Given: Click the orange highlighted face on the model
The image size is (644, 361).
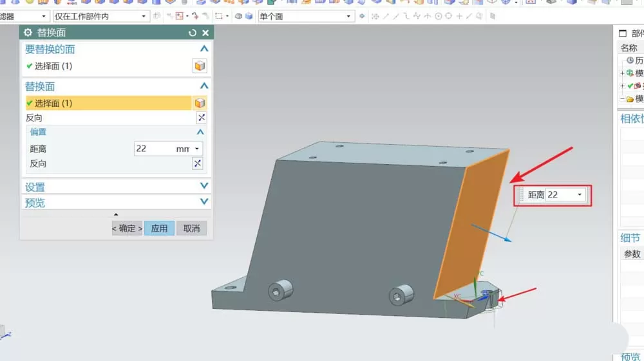Looking at the screenshot, I should [x=472, y=223].
